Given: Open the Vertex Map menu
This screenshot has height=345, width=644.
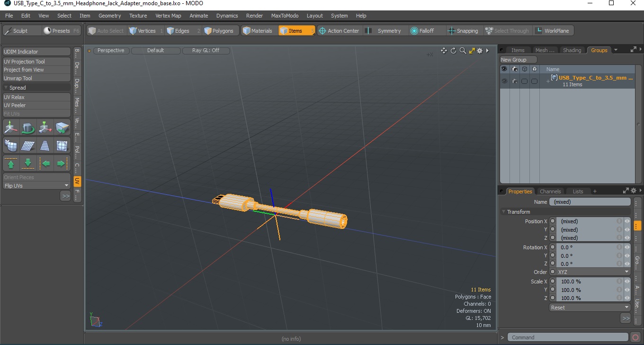Looking at the screenshot, I should click(x=168, y=16).
